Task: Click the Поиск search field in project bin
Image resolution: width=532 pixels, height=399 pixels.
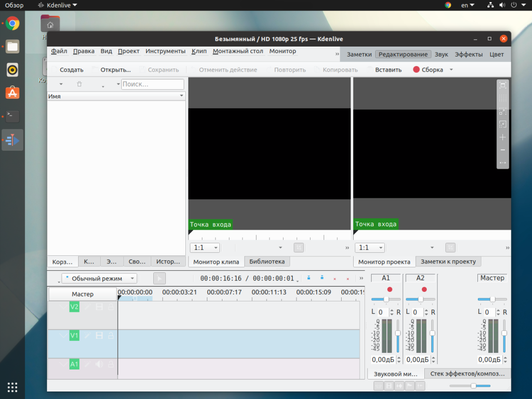Action: click(x=152, y=84)
